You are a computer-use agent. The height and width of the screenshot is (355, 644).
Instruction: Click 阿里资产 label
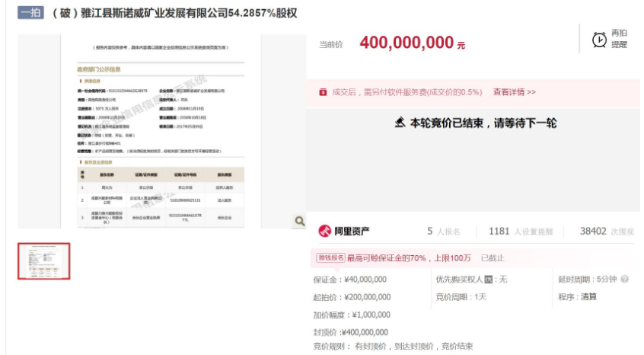tap(352, 232)
